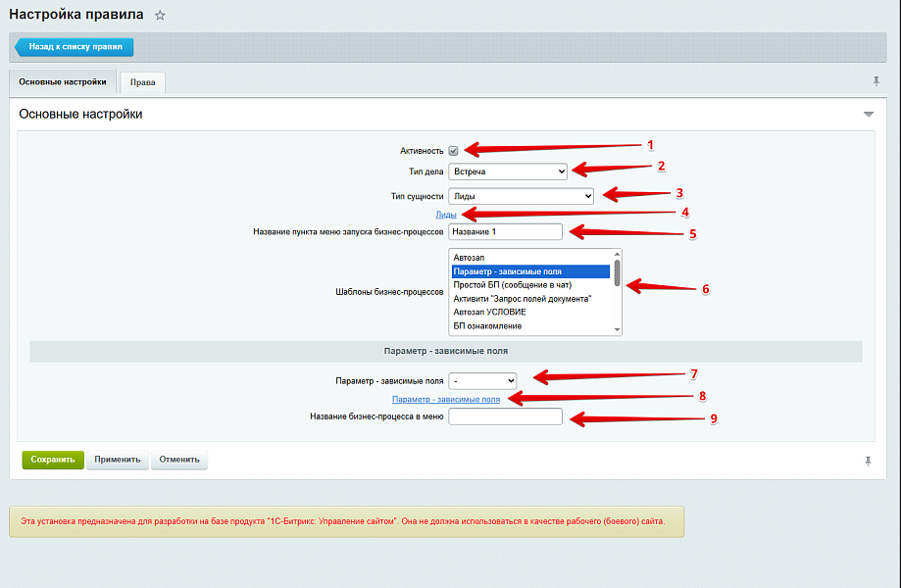Image resolution: width=901 pixels, height=588 pixels.
Task: Collapse the Основные настройки section triangle
Action: tap(868, 115)
